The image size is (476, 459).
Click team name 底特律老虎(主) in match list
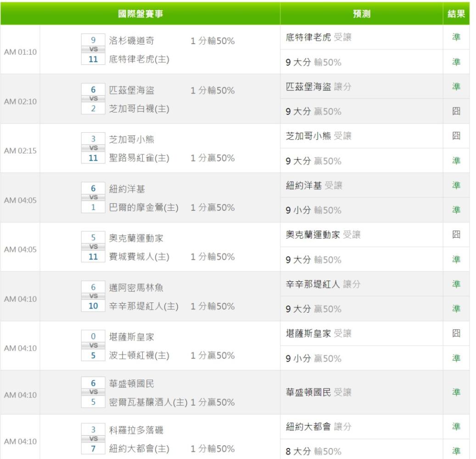coord(139,59)
